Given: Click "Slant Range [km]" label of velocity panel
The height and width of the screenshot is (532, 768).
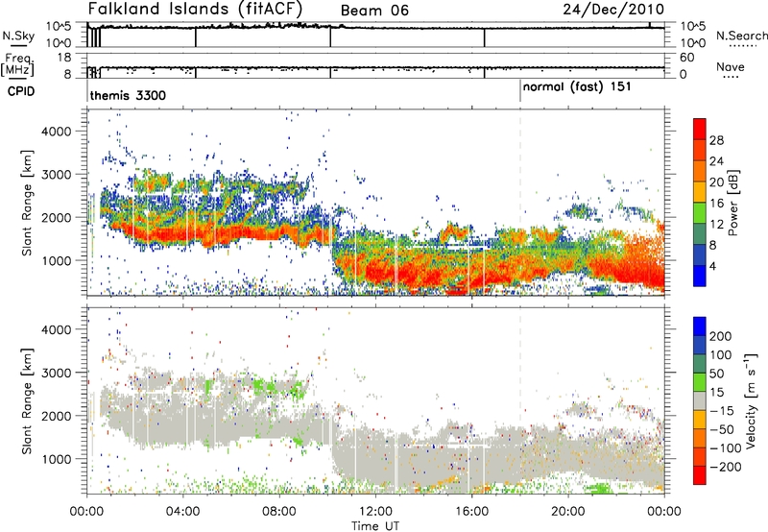Looking at the screenshot, I should click(27, 401).
